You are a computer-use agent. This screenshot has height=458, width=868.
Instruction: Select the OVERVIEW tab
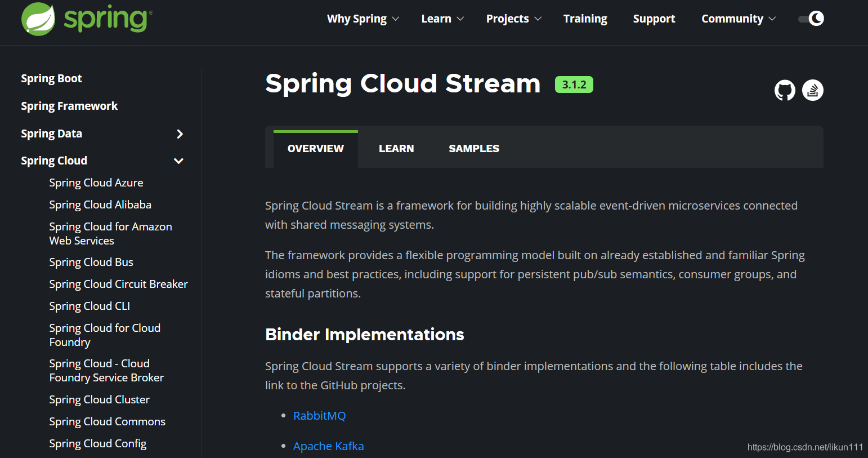316,149
